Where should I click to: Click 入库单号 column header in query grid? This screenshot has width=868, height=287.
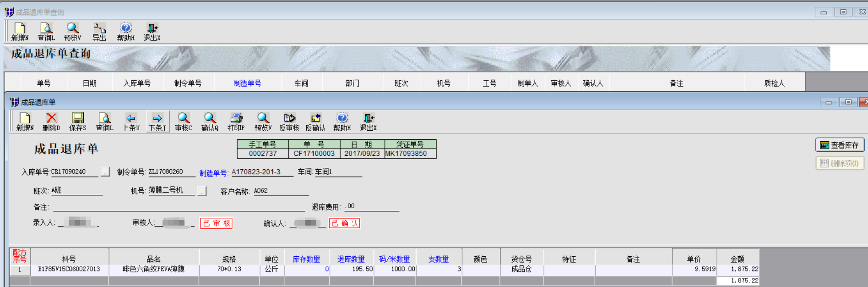point(137,83)
